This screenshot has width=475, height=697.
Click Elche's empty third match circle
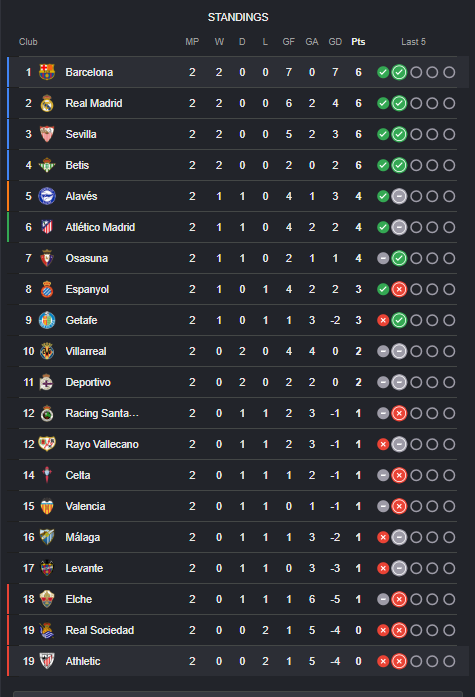point(416,599)
